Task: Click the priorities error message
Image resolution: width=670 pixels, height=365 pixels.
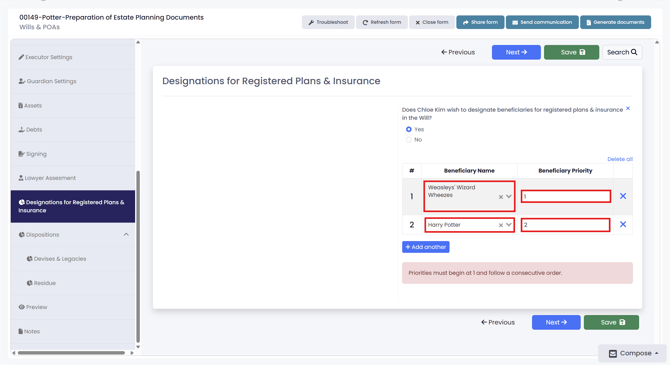Action: [x=517, y=273]
